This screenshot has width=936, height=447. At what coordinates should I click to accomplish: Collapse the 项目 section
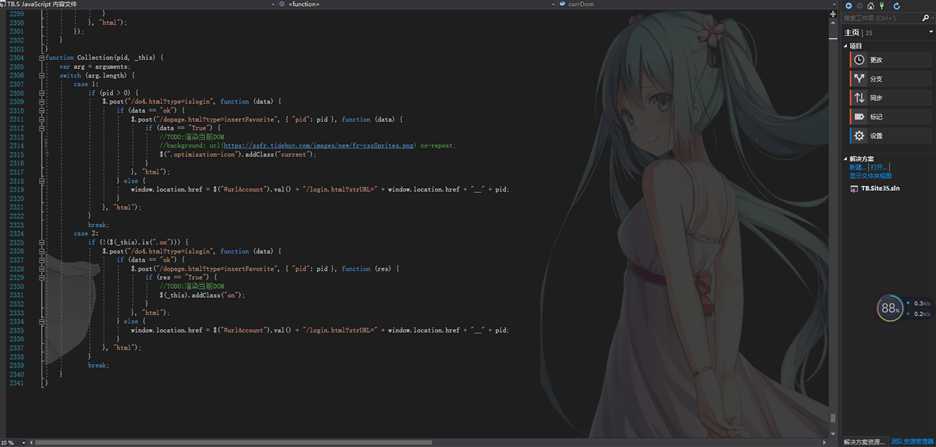(845, 46)
